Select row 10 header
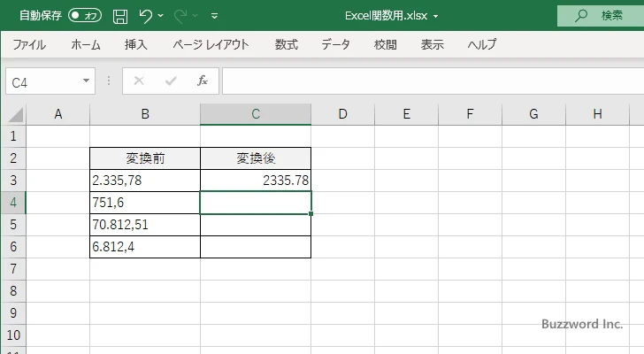The image size is (644, 354). (x=13, y=335)
